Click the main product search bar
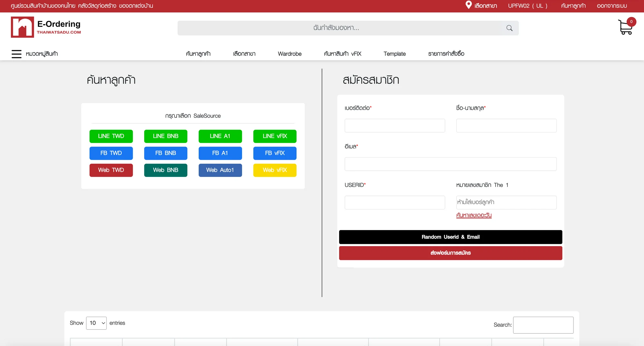644x346 pixels. coord(348,28)
